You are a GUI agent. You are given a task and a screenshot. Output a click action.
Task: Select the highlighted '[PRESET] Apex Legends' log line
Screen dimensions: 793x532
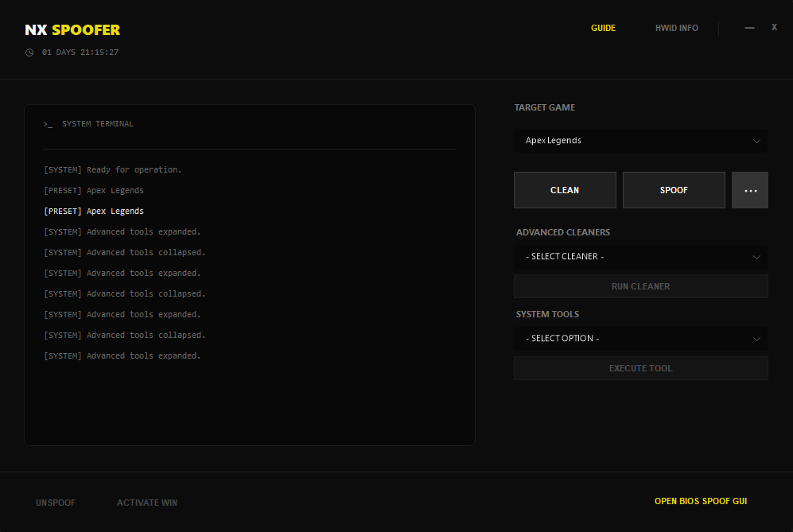tap(94, 212)
